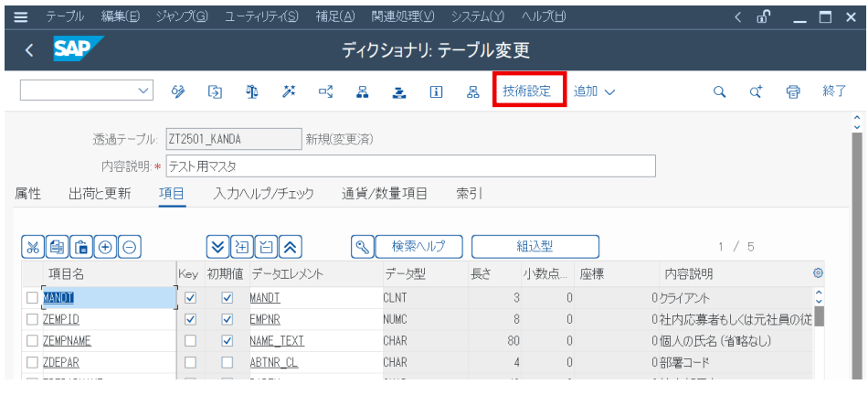Toggle display/change mode pencil icon
The height and width of the screenshot is (395, 868).
177,92
